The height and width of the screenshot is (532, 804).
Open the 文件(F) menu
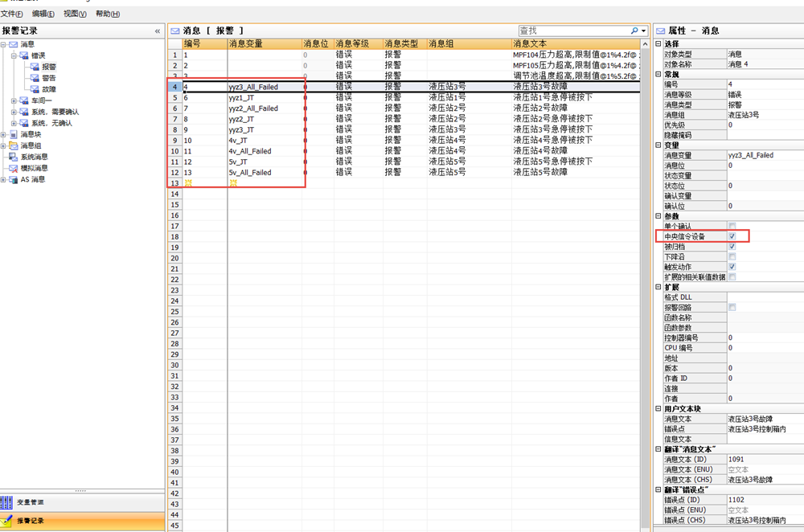[12, 14]
